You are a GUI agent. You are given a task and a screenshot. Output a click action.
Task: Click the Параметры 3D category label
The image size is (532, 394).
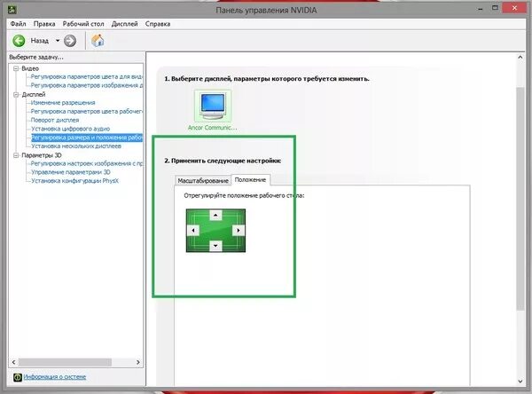(42, 155)
